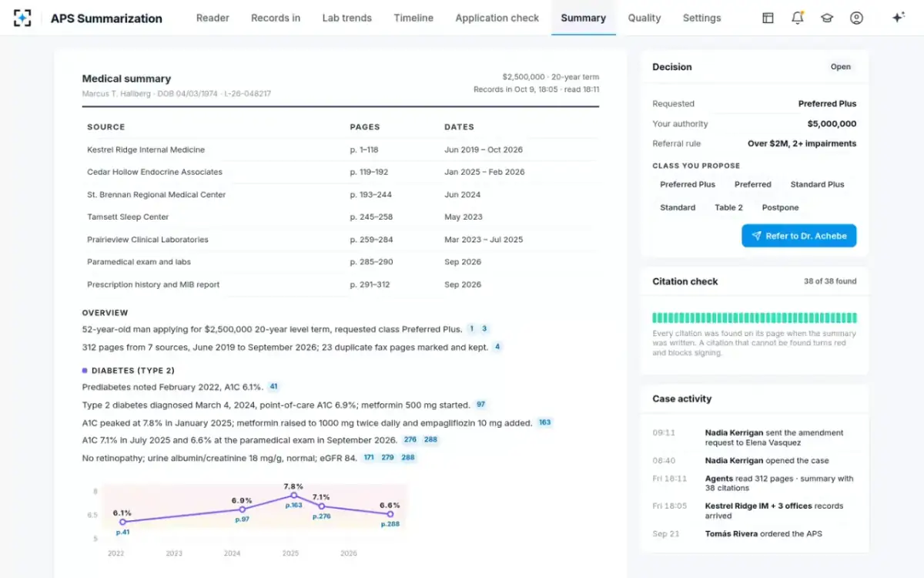
Task: Open citation 41 on prediabetes line
Action: [x=273, y=387]
